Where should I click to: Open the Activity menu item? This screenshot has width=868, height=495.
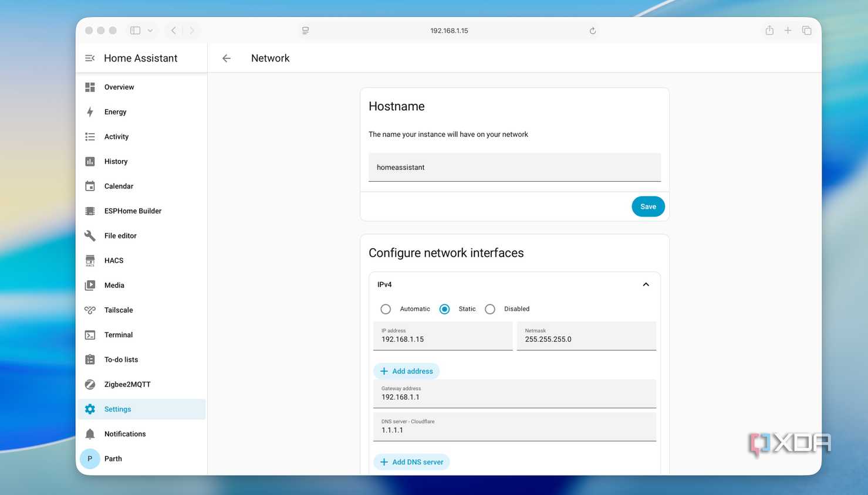pos(141,137)
